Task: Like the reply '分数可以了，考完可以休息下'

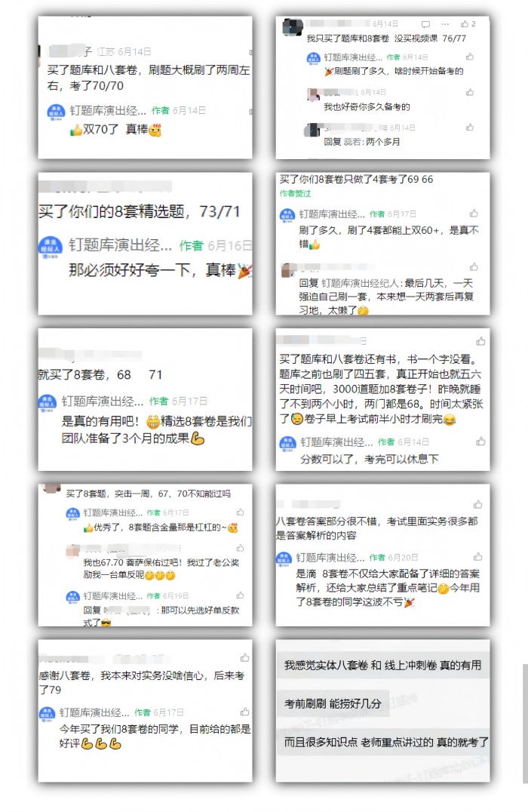Action: click(481, 441)
